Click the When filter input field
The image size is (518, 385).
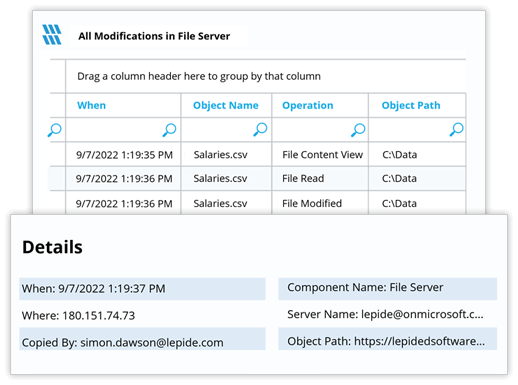[x=123, y=130]
